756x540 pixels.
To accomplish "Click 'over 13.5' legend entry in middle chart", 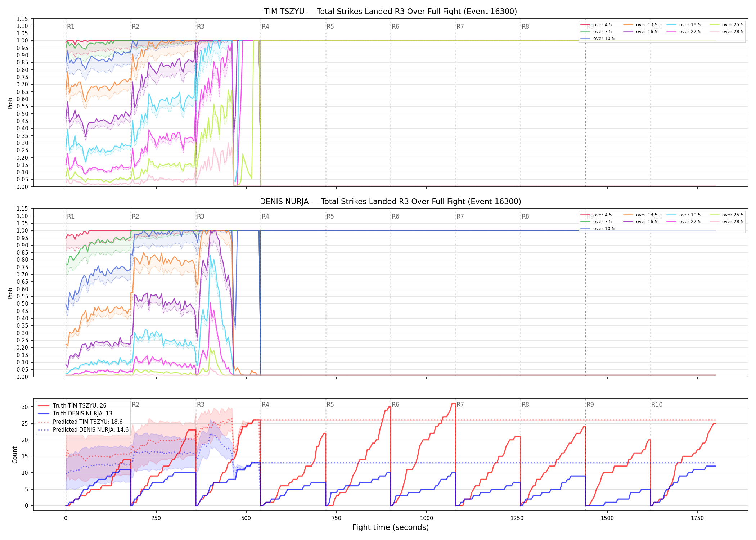I will 640,215.
